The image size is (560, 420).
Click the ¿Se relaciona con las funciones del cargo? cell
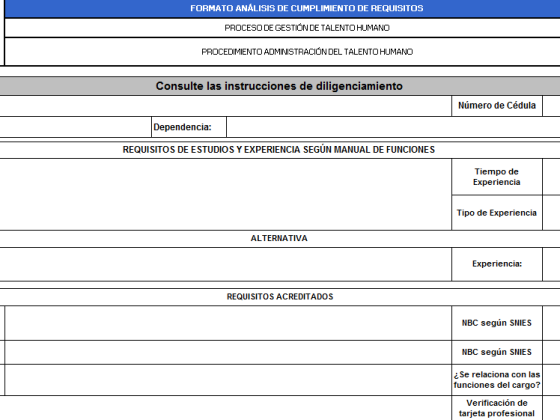tap(497, 380)
